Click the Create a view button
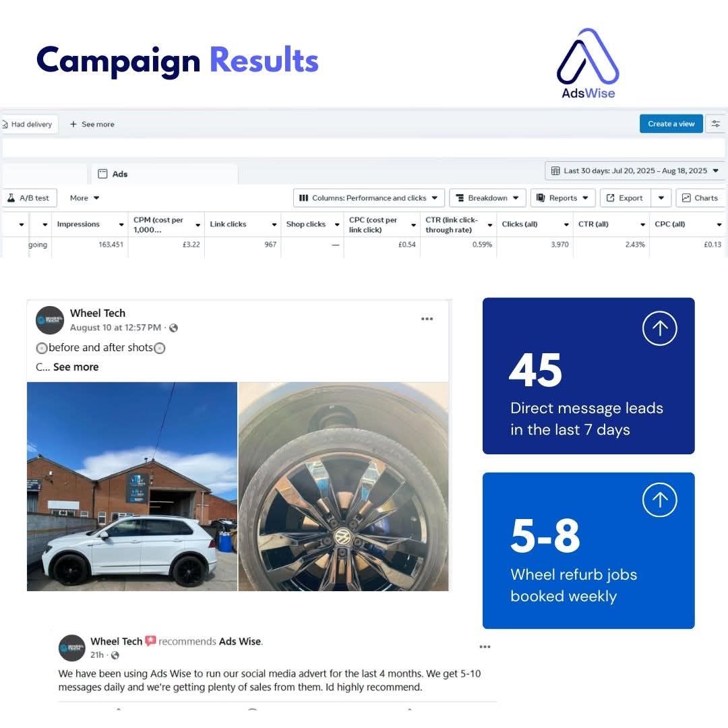728x728 pixels. 671,124
